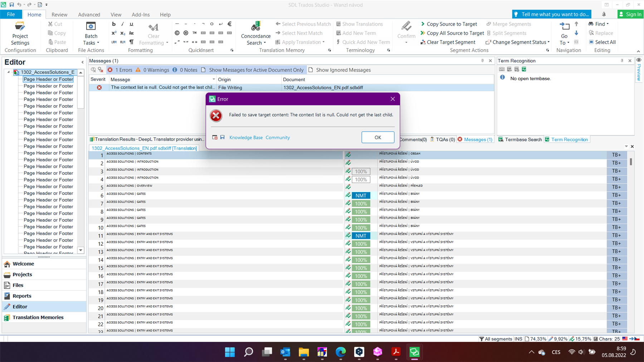Screen dimensions: 644x362
Task: Open the Message column filter dropdown
Action: [x=213, y=79]
